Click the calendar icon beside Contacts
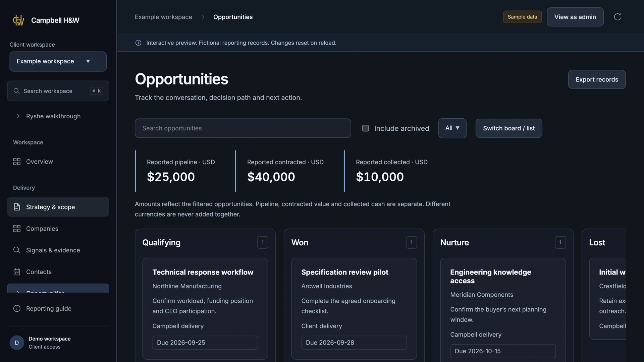Image resolution: width=644 pixels, height=362 pixels. point(17,272)
